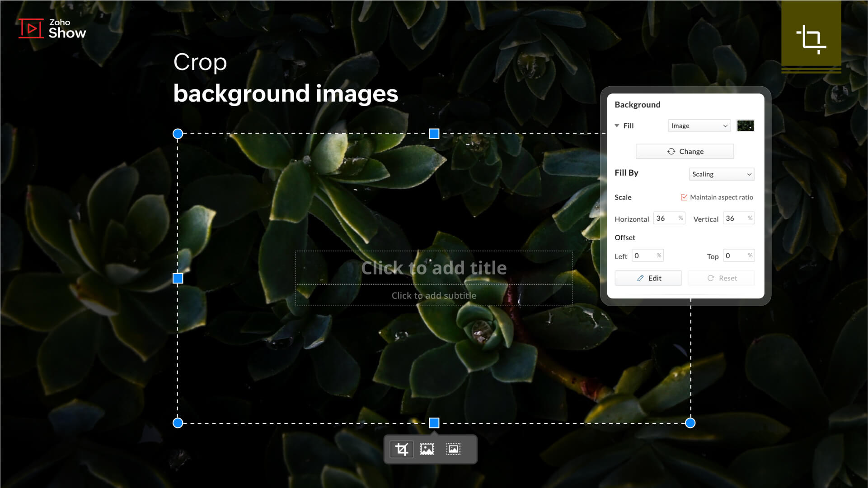Click the slide title text placeholder

434,268
